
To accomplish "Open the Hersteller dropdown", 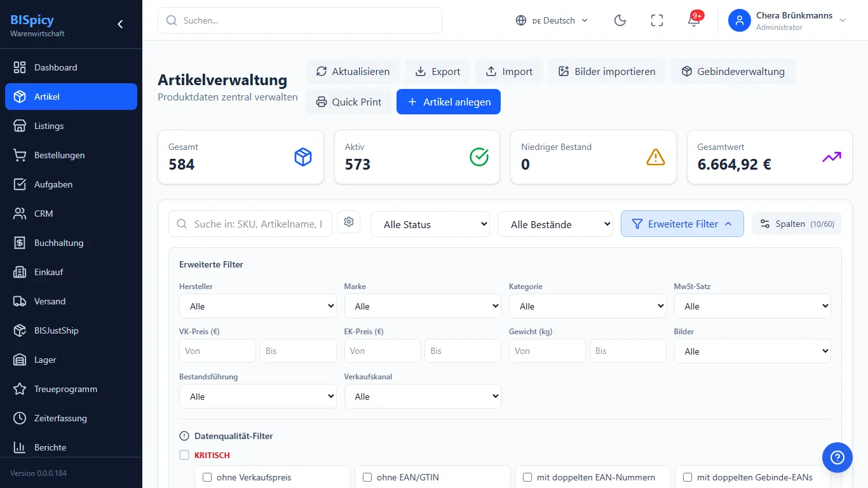I will (258, 306).
